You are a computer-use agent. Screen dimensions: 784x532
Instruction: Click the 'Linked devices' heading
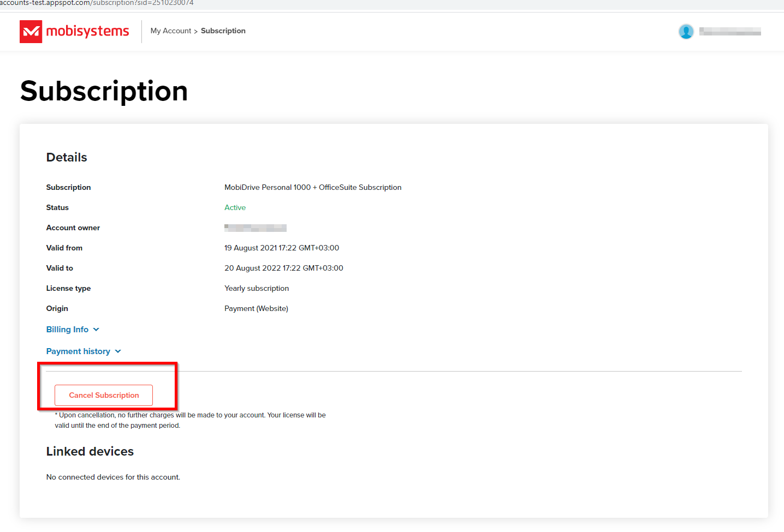coord(90,451)
